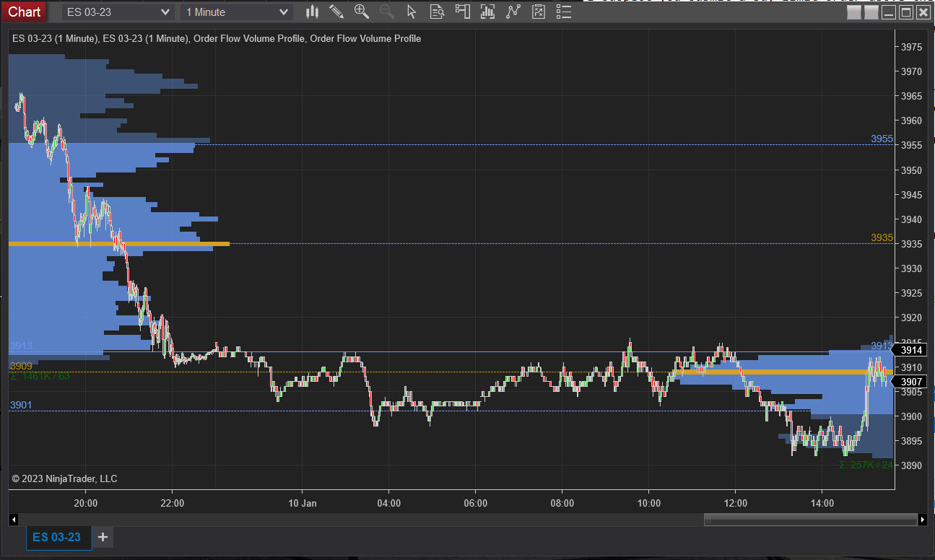Image resolution: width=935 pixels, height=560 pixels.
Task: Open chart Properties list icon
Action: point(564,12)
